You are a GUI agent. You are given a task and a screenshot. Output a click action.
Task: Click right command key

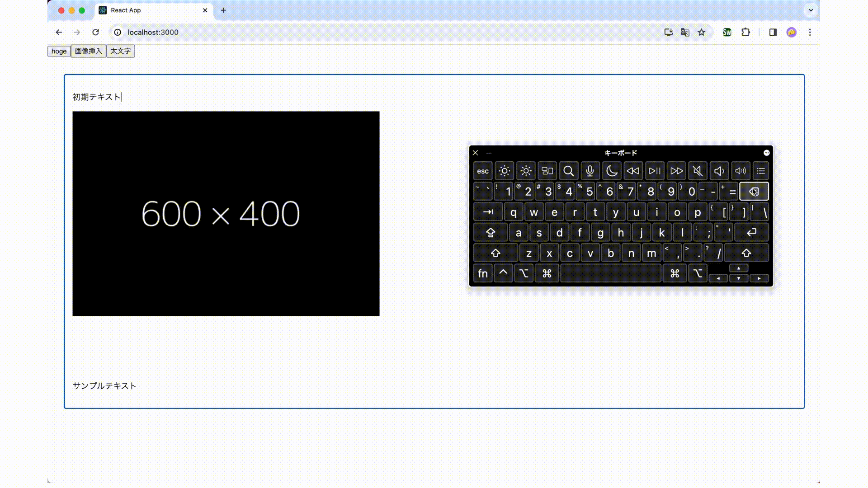click(675, 273)
